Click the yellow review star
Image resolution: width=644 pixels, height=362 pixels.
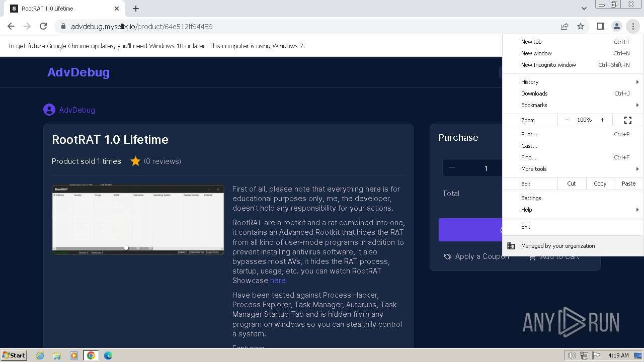(135, 161)
